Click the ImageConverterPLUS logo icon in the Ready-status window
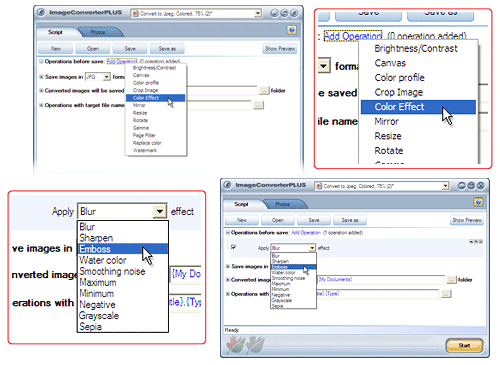Viewport: 500px width, 365px height. [228, 185]
